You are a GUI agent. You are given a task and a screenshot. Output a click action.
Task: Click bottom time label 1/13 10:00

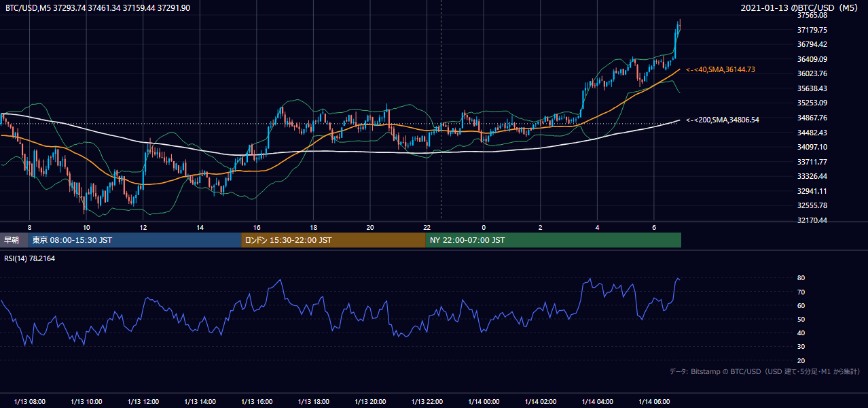point(86,402)
